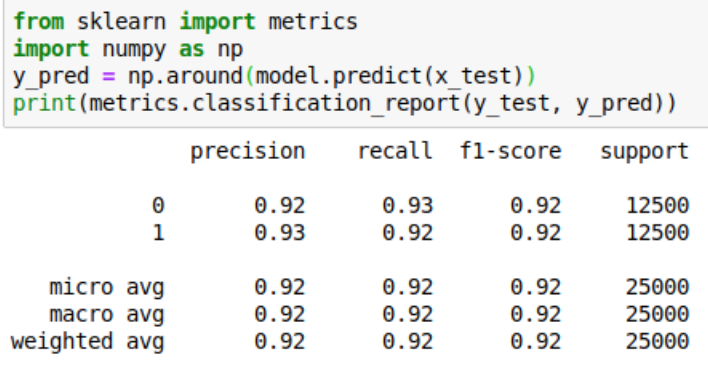Place cursor in 'import numpy as np' line
This screenshot has height=374, width=708.
point(128,49)
